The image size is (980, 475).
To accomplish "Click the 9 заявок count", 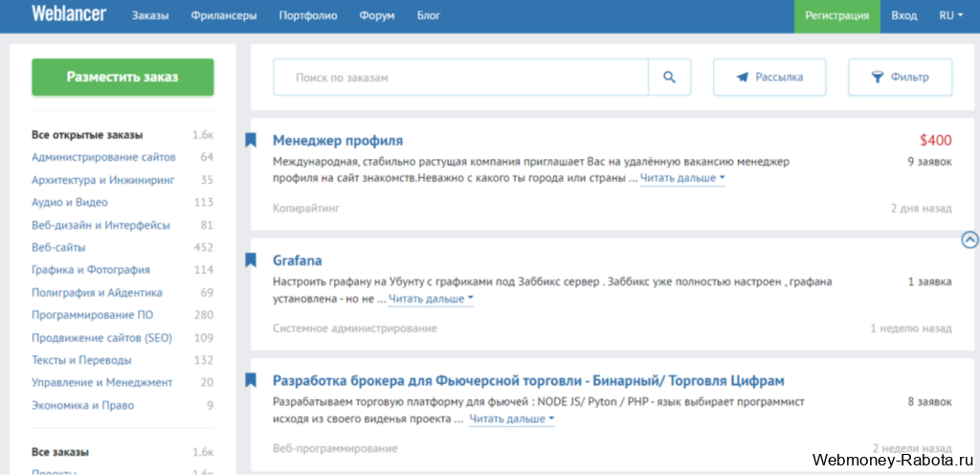I will pyautogui.click(x=930, y=162).
